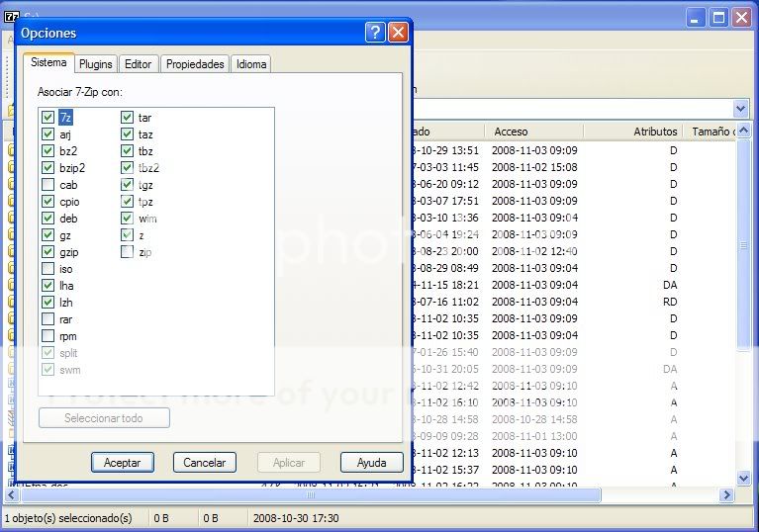
Task: Toggle the gz checkbox
Action: click(x=47, y=235)
